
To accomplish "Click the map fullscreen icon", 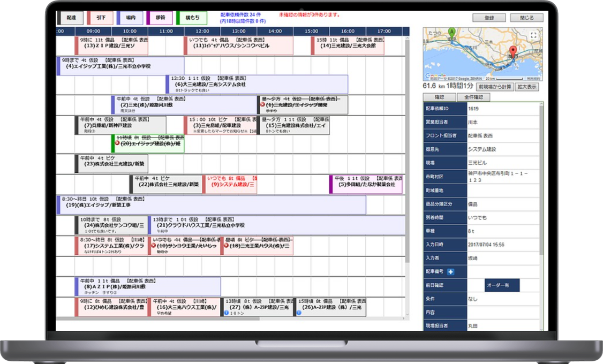I will click(x=533, y=35).
